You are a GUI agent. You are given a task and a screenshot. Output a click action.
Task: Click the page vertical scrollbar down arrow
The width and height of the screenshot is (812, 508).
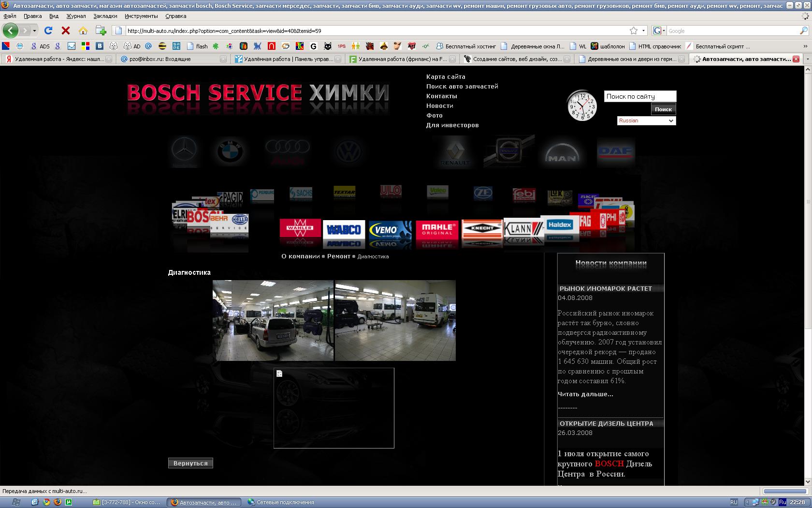(x=808, y=482)
